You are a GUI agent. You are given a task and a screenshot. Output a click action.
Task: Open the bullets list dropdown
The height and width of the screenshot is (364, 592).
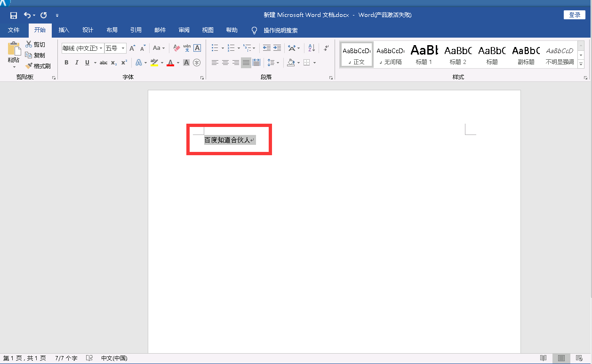coord(223,48)
